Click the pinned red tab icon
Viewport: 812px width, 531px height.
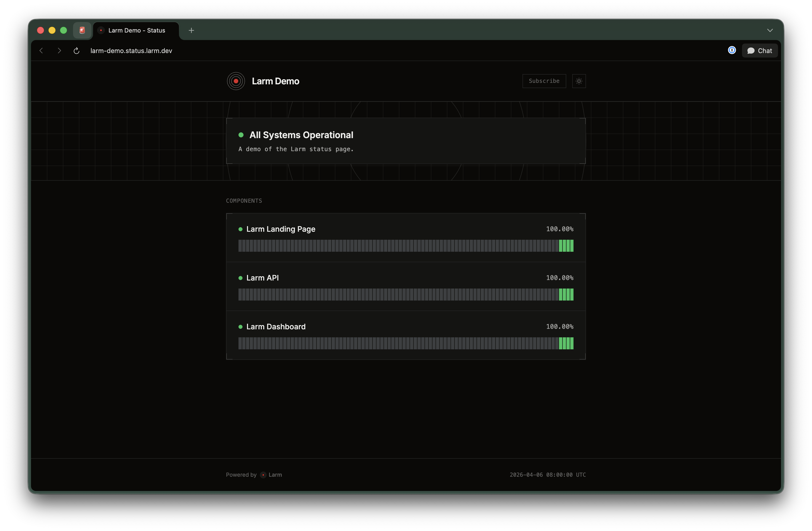(82, 30)
